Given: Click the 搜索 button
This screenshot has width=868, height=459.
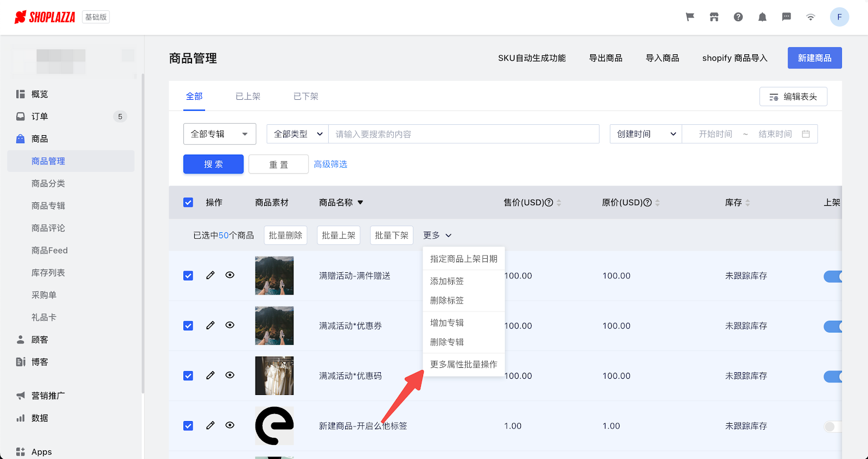Looking at the screenshot, I should (x=213, y=164).
